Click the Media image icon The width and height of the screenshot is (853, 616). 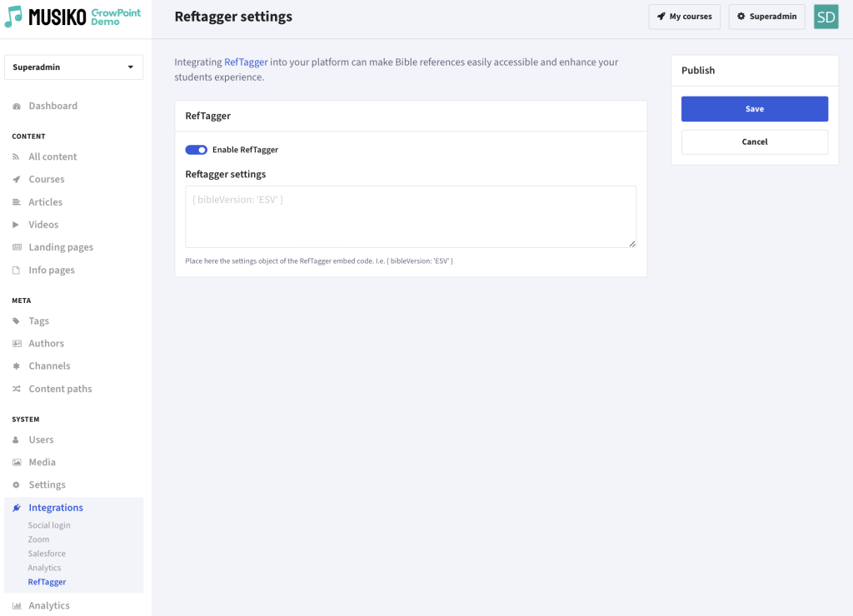[17, 462]
